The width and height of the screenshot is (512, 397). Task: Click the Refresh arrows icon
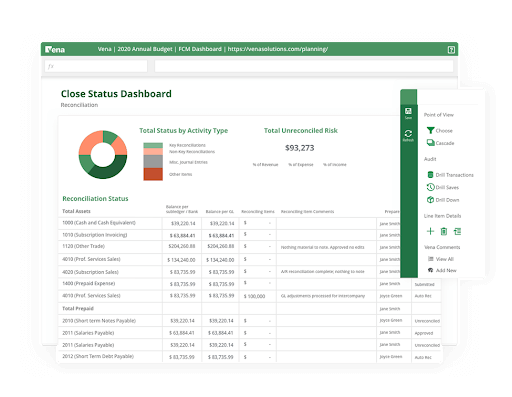[x=408, y=134]
